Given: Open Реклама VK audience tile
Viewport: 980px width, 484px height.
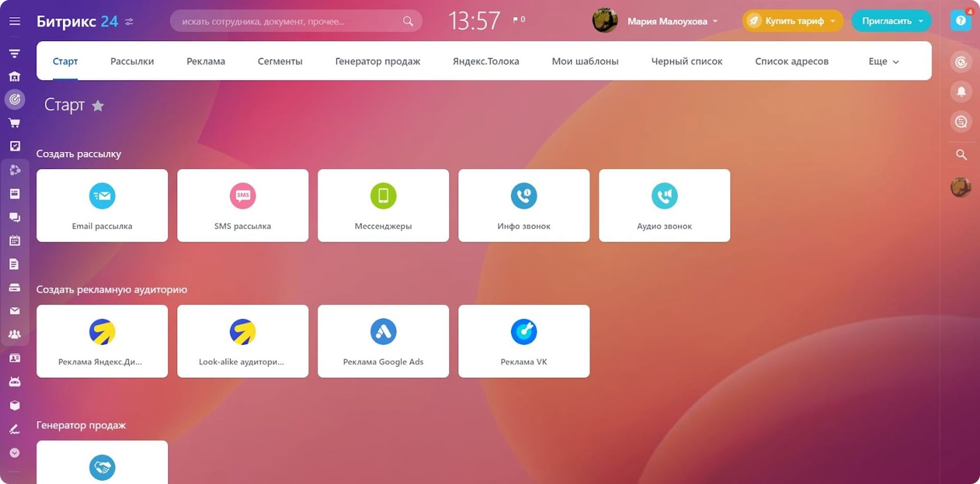Looking at the screenshot, I should point(524,341).
